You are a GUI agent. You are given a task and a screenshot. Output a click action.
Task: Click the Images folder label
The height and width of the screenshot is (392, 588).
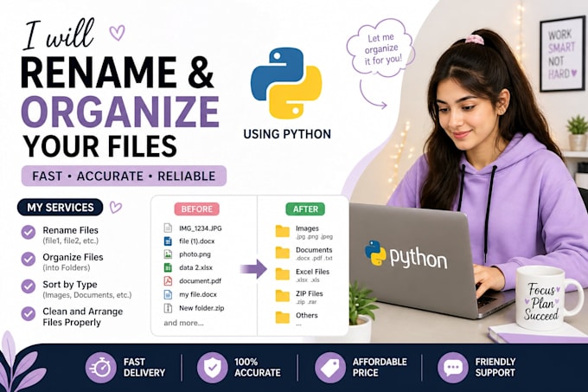307,228
